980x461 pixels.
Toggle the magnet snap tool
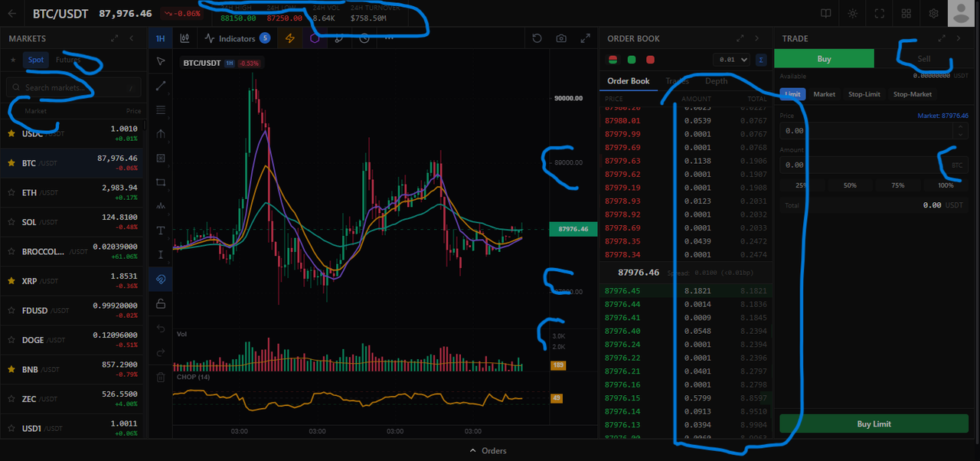coord(161,280)
